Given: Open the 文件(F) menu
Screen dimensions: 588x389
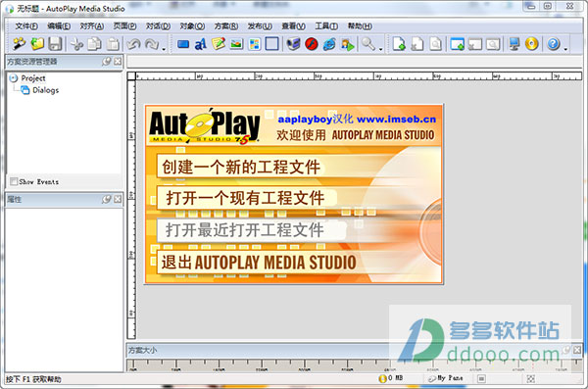Looking at the screenshot, I should coord(26,25).
